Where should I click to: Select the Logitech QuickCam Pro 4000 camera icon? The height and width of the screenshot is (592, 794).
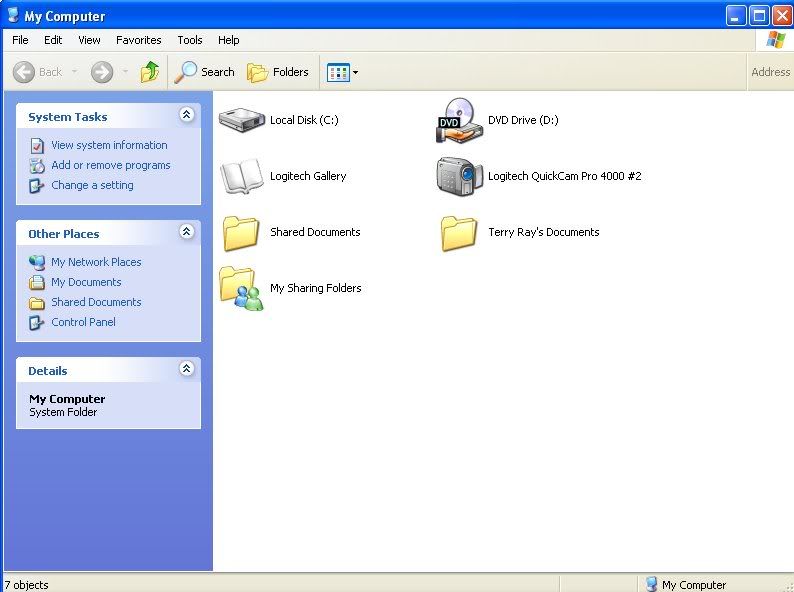(459, 176)
